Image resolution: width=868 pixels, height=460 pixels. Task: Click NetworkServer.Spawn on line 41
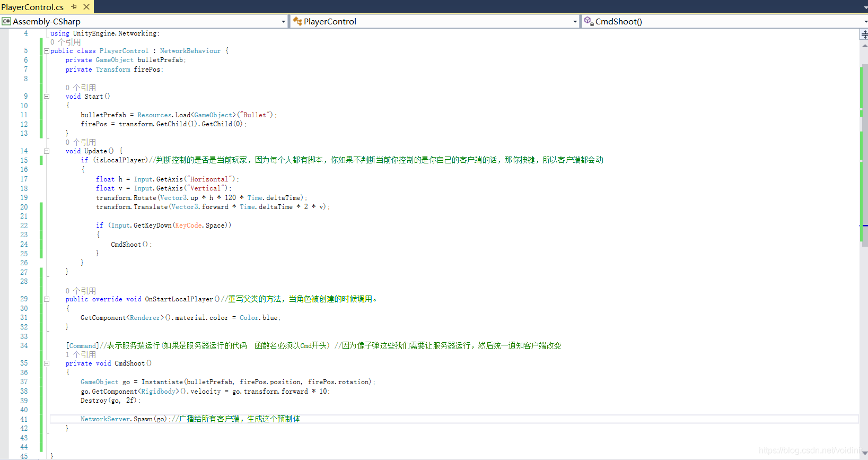(117, 419)
